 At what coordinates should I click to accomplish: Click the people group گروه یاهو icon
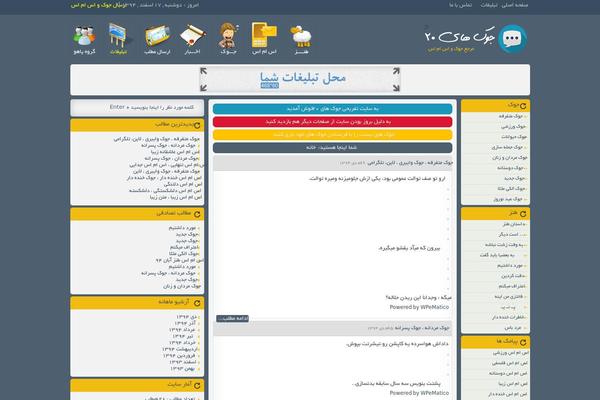(x=84, y=39)
